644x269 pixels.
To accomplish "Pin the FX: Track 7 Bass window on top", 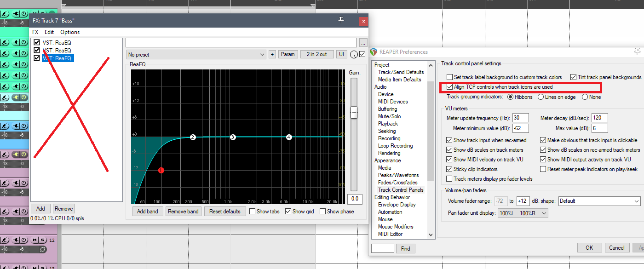I will click(x=341, y=20).
